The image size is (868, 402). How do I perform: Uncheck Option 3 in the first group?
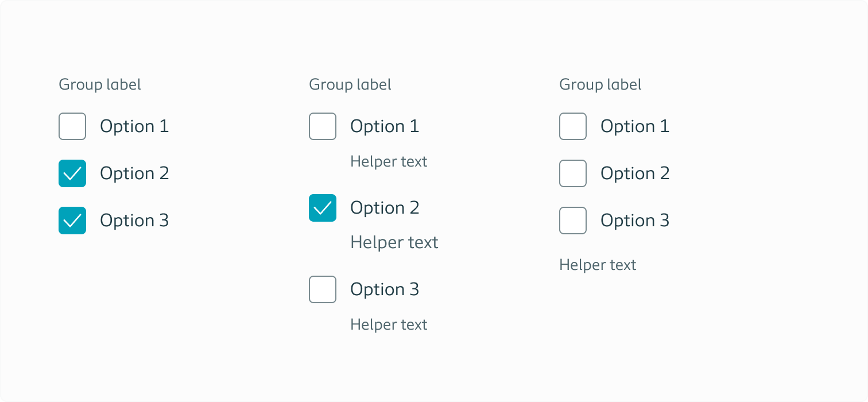72,220
